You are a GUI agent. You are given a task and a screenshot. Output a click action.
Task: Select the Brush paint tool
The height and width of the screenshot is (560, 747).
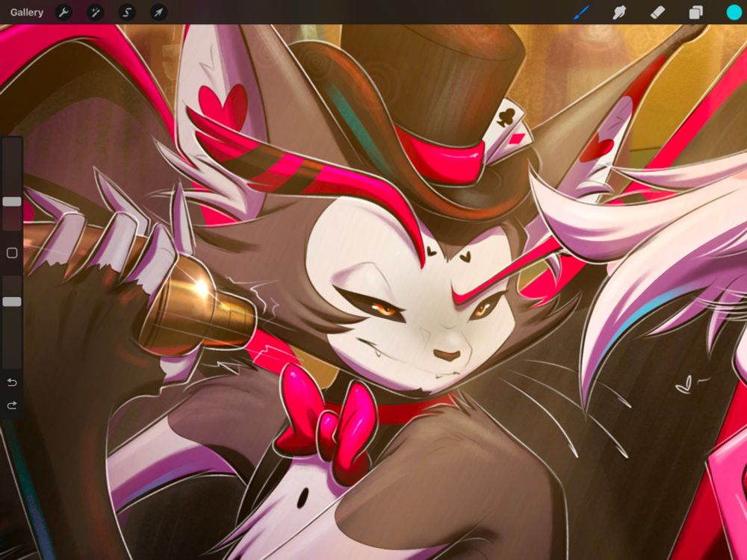582,13
